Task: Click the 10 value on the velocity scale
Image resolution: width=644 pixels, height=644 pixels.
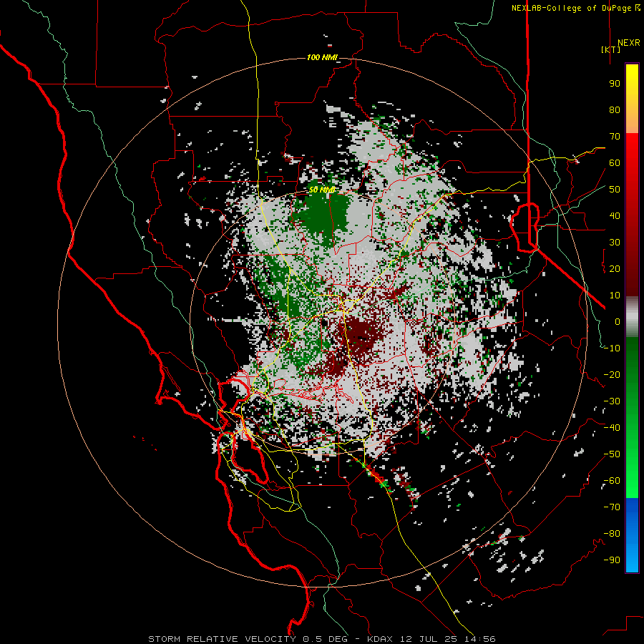Action: click(615, 296)
